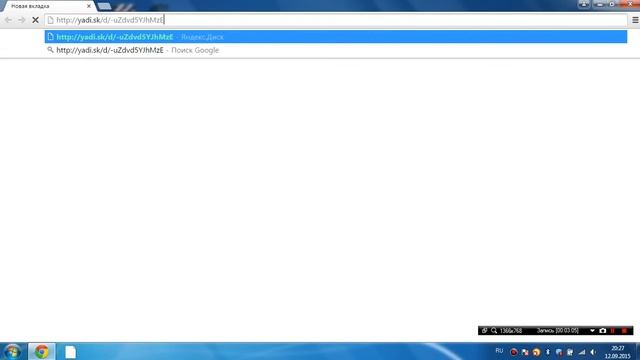Open the red recorder icon in system tray
Image resolution: width=640 pixels, height=360 pixels.
click(x=513, y=352)
